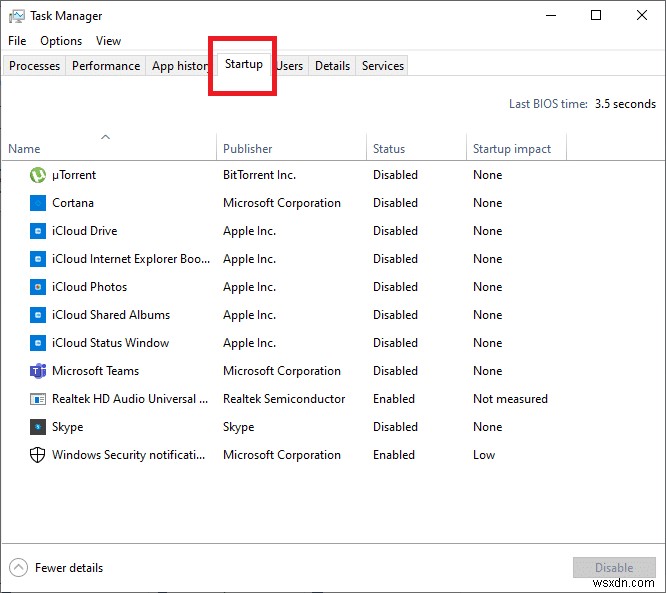Screen dimensions: 666x593
Task: Open the File menu
Action: [x=17, y=41]
